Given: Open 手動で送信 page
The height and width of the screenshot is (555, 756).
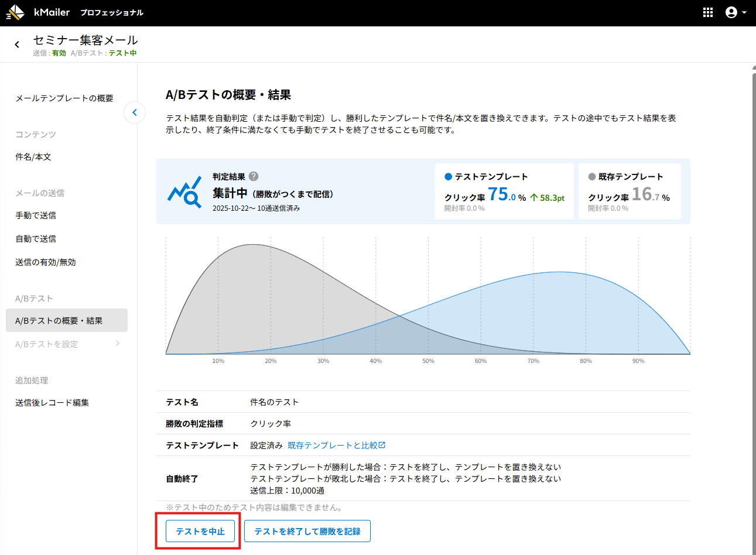Looking at the screenshot, I should 36,215.
